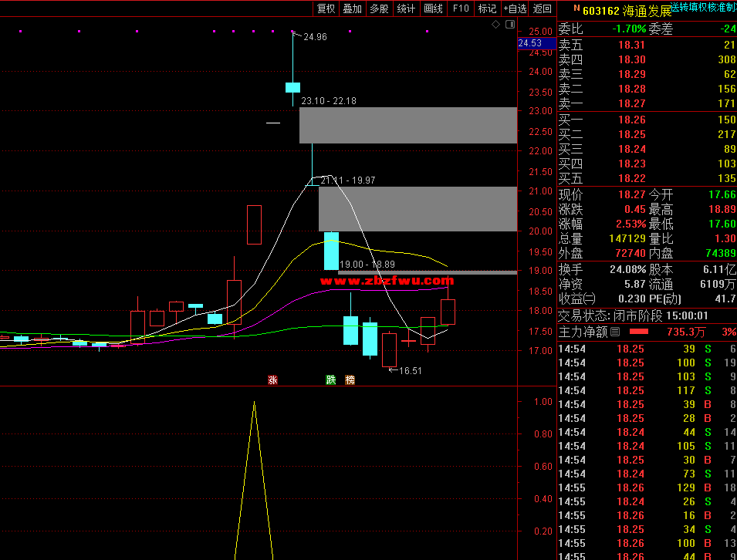The image size is (737, 560).
Task: Click the 收益(二) value 0.230
Action: pyautogui.click(x=632, y=299)
